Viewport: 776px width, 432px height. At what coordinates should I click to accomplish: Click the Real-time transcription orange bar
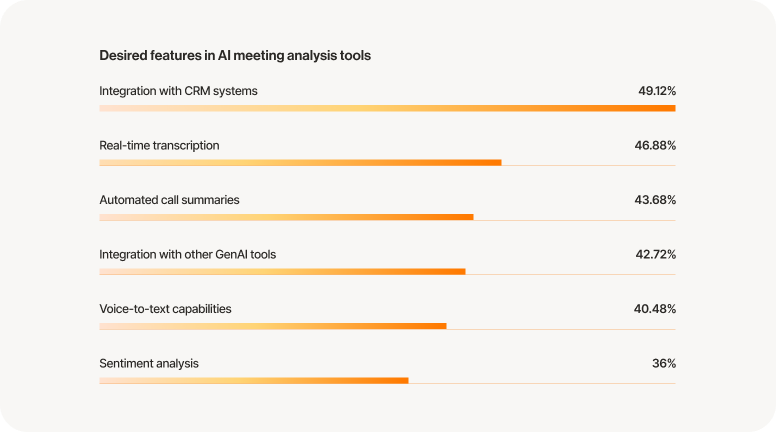[300, 162]
